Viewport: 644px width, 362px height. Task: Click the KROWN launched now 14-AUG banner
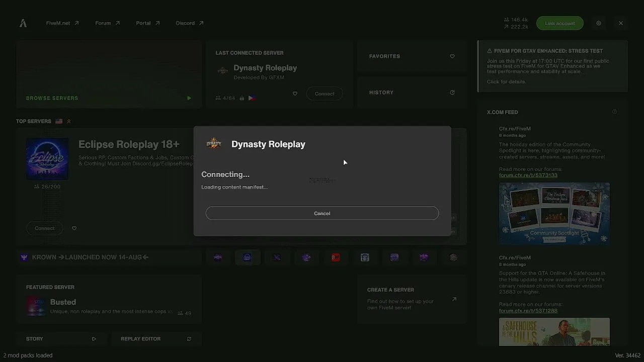coord(109,257)
